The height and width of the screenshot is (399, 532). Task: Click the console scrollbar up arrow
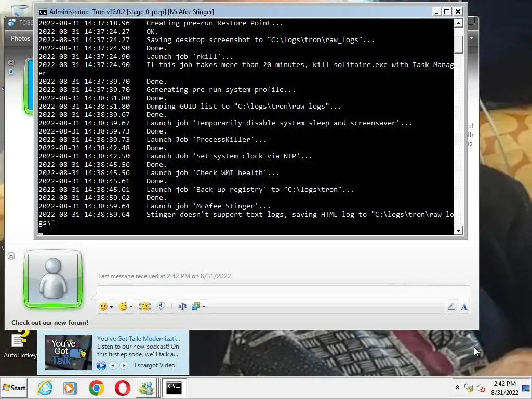coord(458,23)
